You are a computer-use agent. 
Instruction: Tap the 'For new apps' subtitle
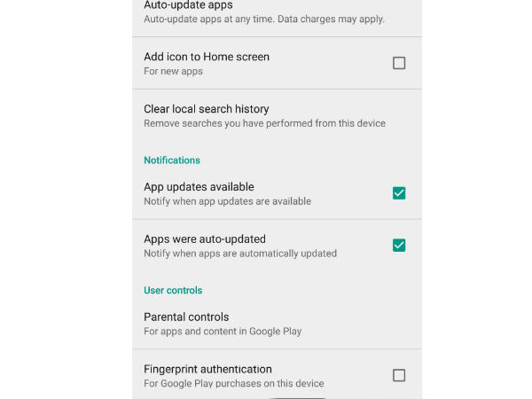(173, 71)
